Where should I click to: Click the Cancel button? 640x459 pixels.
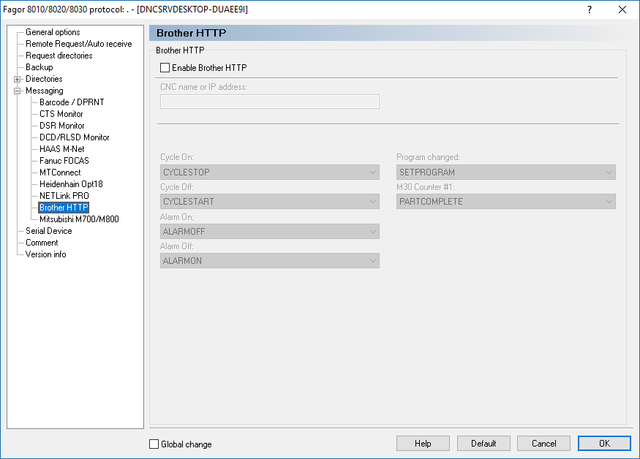pos(544,443)
